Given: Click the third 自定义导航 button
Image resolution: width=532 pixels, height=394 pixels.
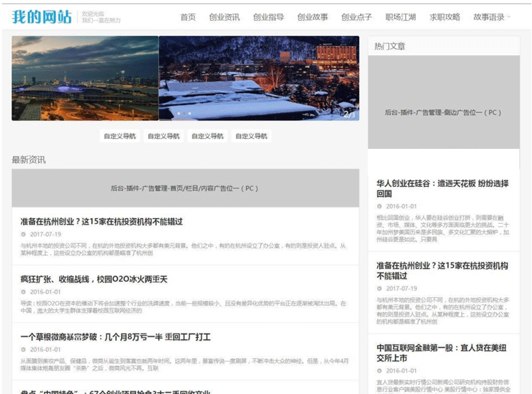Looking at the screenshot, I should coord(207,136).
